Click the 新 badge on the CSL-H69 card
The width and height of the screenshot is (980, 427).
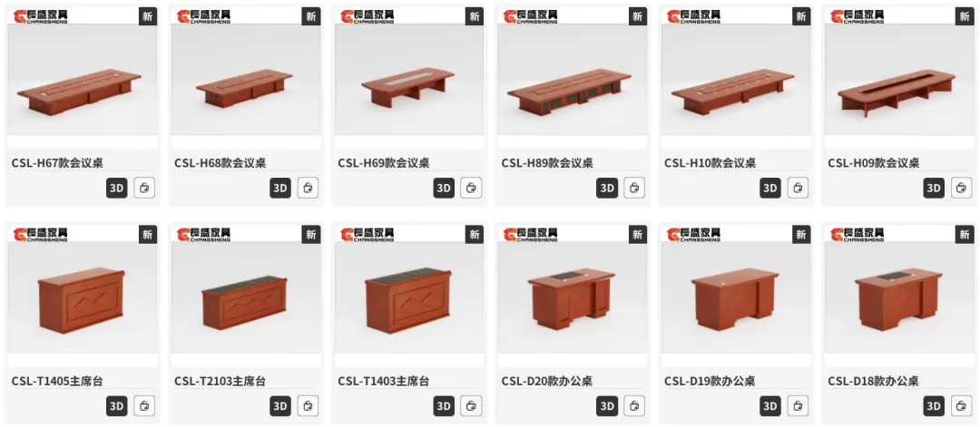[x=474, y=16]
